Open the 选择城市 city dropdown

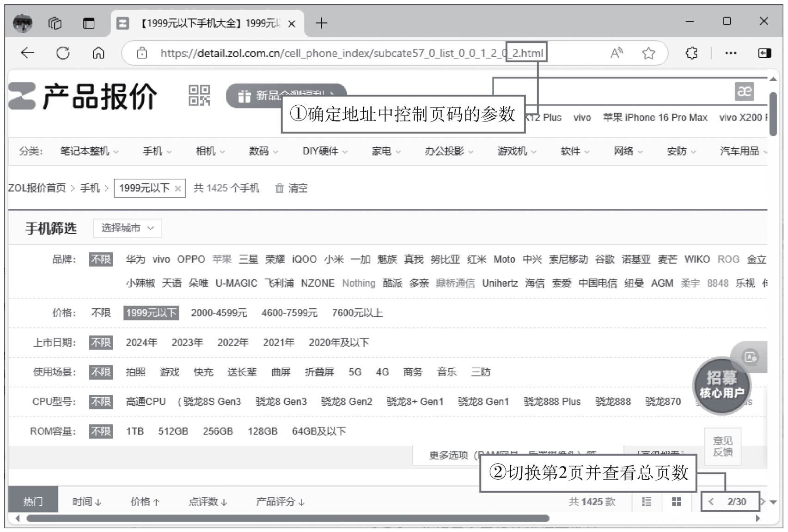[127, 228]
